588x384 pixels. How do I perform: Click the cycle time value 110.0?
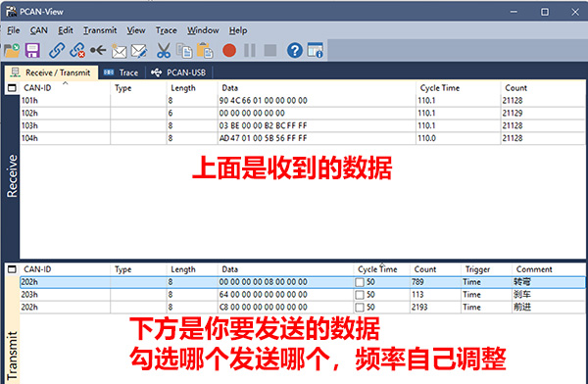click(x=426, y=138)
